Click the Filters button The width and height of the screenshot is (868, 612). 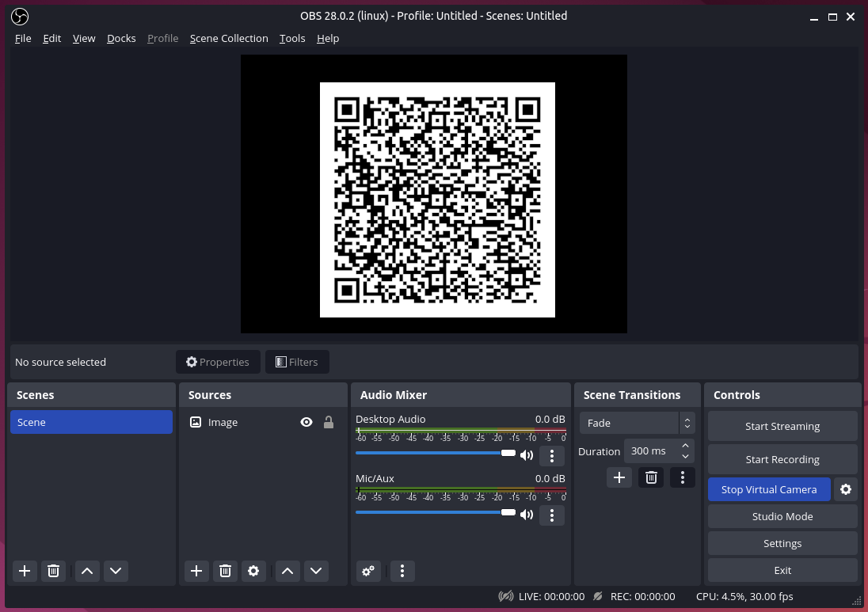click(x=297, y=362)
